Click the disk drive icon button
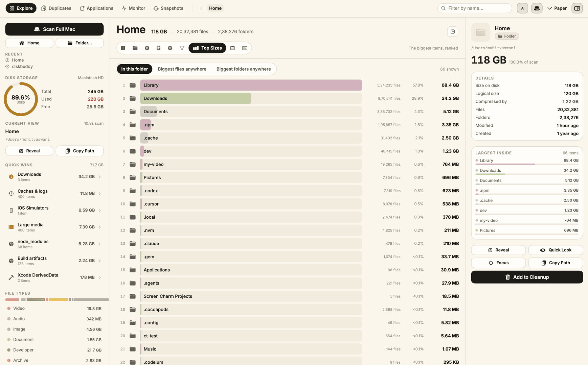The image size is (588, 365). [x=537, y=8]
